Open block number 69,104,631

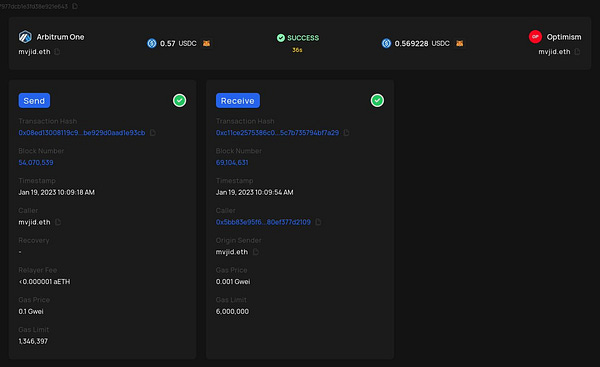click(x=232, y=163)
